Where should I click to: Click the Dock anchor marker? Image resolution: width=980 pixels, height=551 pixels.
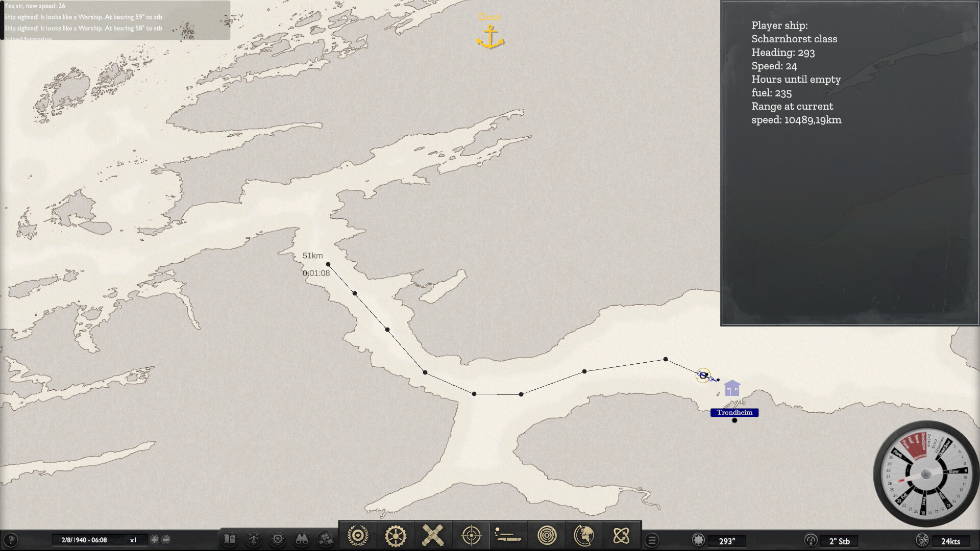[490, 36]
